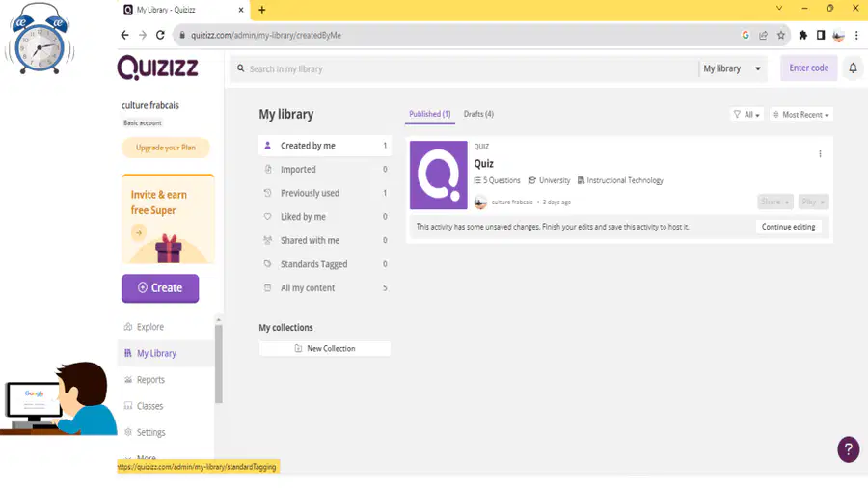The width and height of the screenshot is (868, 488).
Task: Click the browser address bar URL
Action: coord(266,35)
